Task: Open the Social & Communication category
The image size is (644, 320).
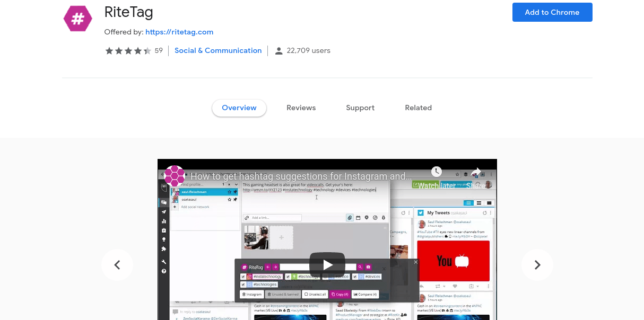Action: click(218, 51)
